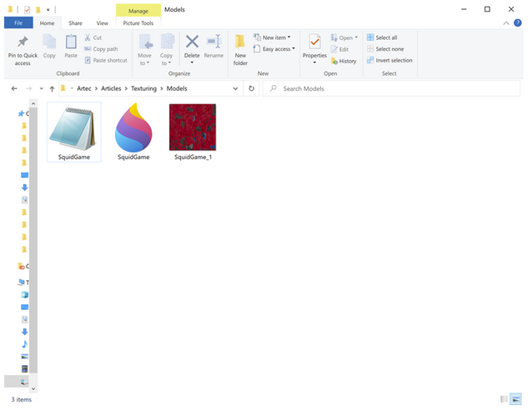Go up one folder level

52,88
